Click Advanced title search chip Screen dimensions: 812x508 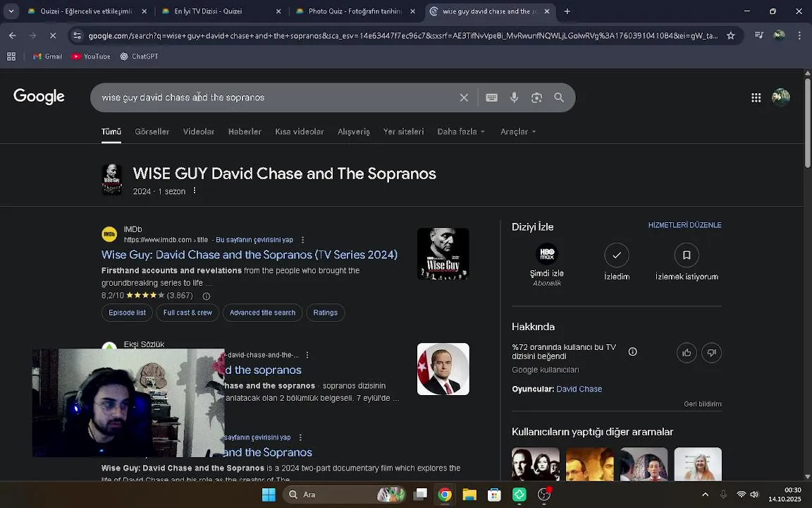point(262,313)
